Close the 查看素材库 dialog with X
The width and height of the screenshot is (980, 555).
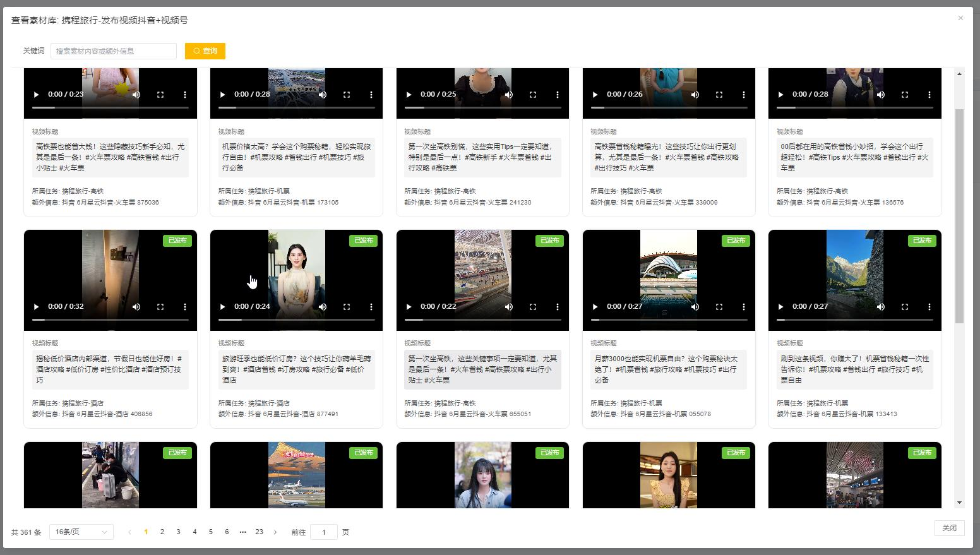coord(960,18)
